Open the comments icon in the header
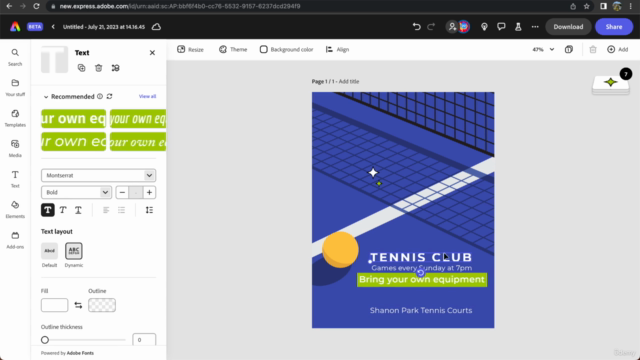This screenshot has width=640, height=360. pos(501,27)
